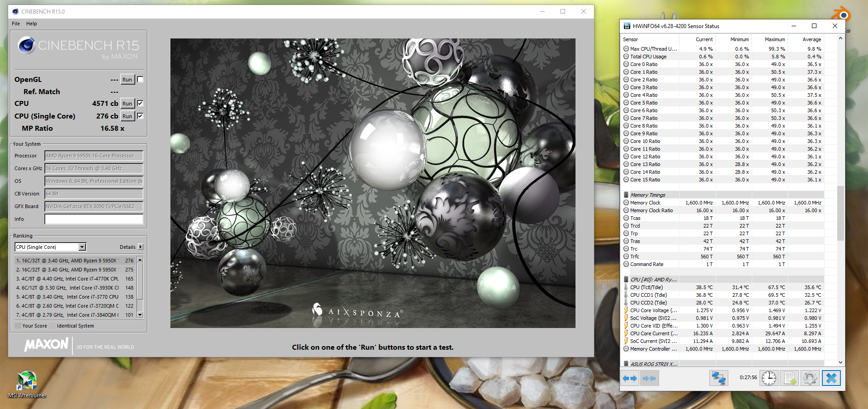Select ranking row Intel Core i7-3930K
Image resolution: width=868 pixels, height=409 pixels.
(75, 288)
